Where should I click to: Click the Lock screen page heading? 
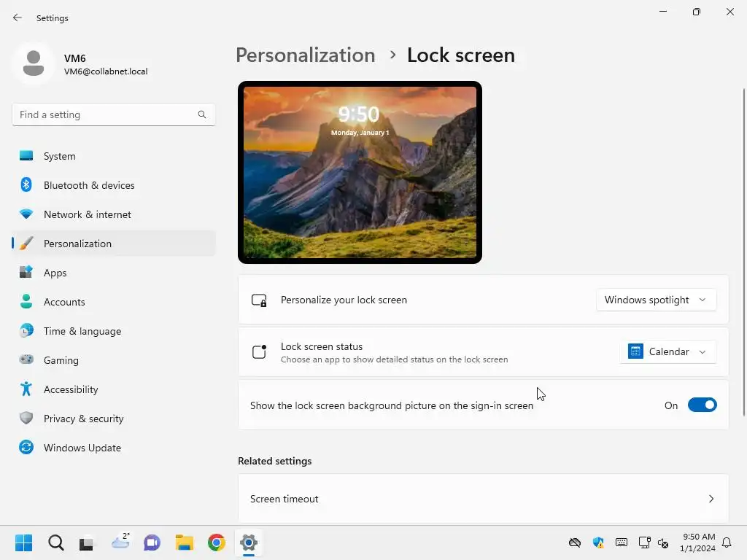[461, 55]
